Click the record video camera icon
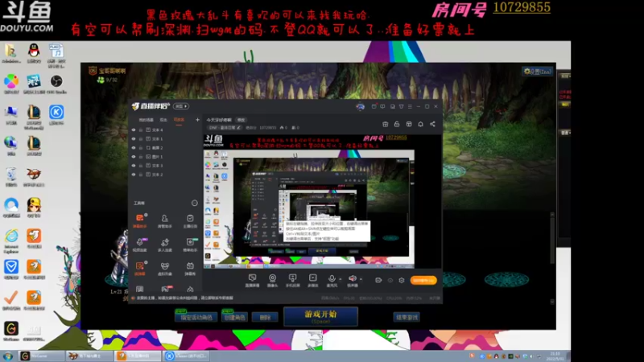This screenshot has height=362, width=644. coord(378,280)
